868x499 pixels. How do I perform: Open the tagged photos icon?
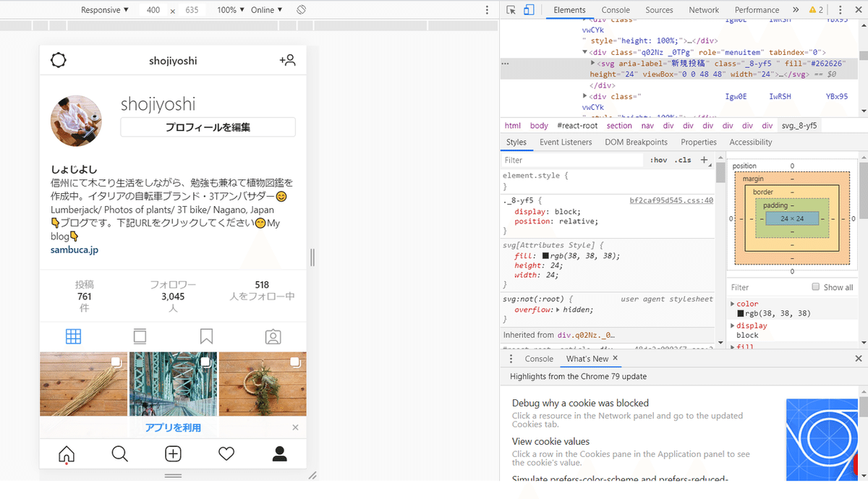click(x=273, y=336)
